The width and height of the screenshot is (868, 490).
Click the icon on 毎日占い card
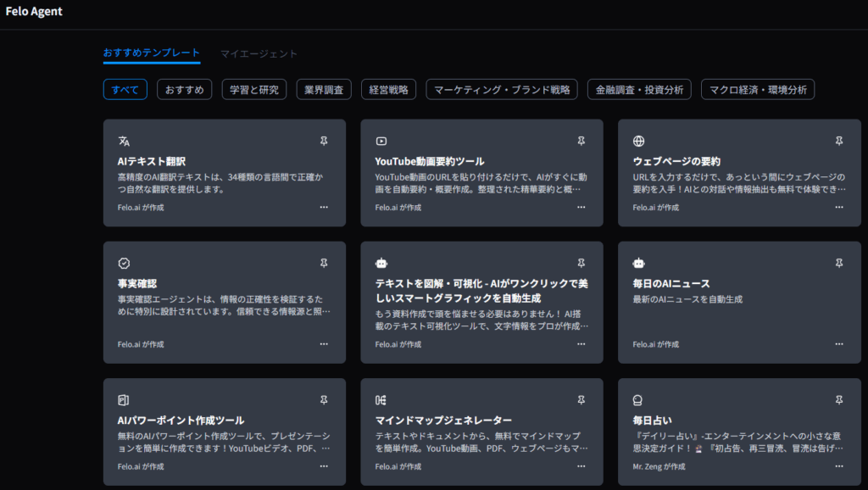click(x=639, y=400)
